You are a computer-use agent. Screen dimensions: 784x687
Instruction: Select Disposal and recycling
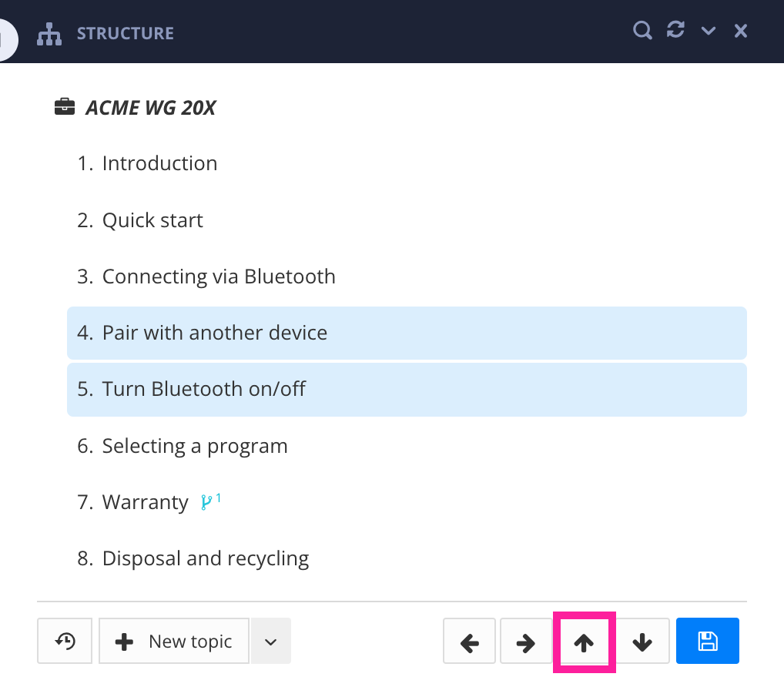pyautogui.click(x=205, y=558)
